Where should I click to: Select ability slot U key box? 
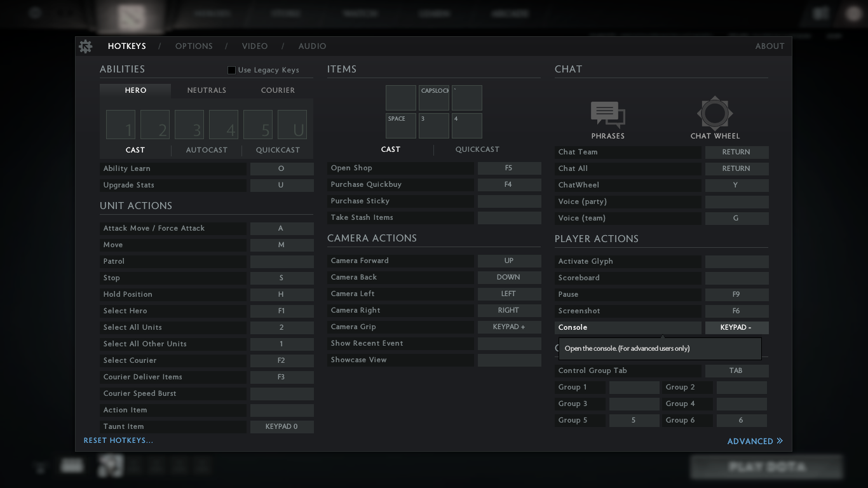[x=292, y=125]
